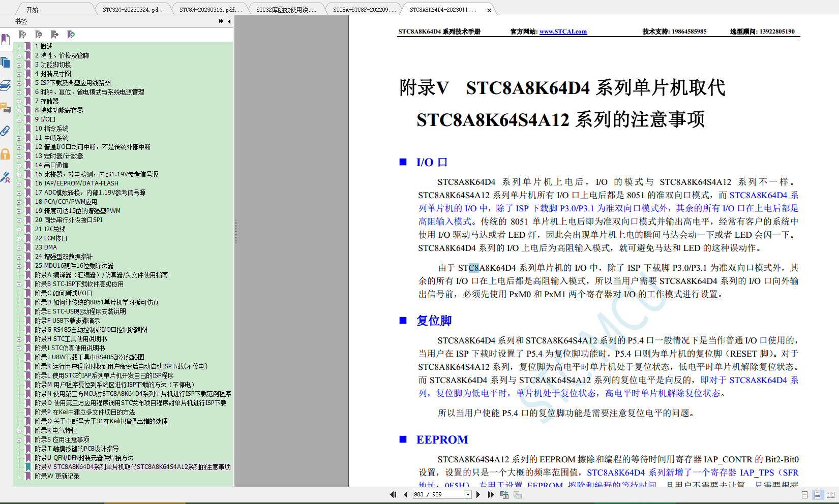This screenshot has width=839, height=504.
Task: Open bookmark '附录R 电气特性'
Action: 55,430
